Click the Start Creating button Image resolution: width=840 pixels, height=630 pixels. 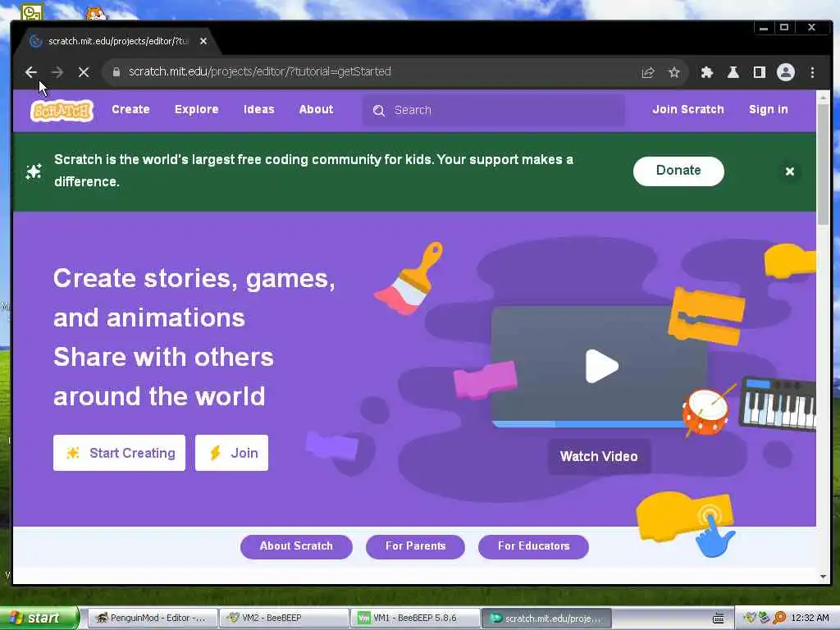point(119,453)
